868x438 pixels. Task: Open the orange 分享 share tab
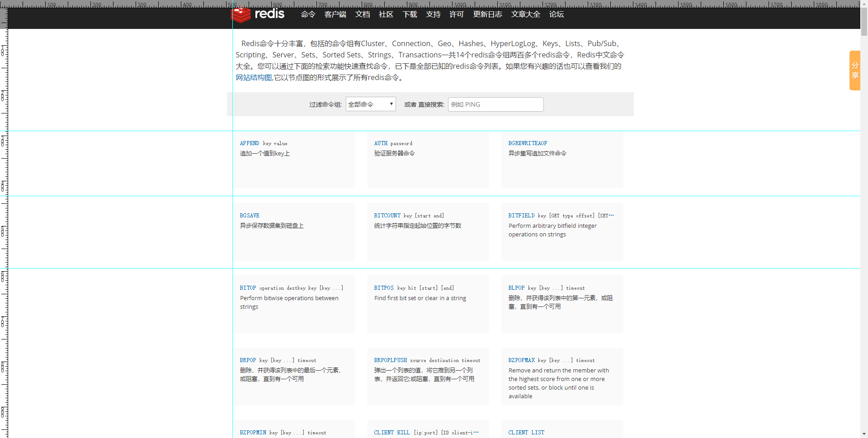(x=855, y=71)
